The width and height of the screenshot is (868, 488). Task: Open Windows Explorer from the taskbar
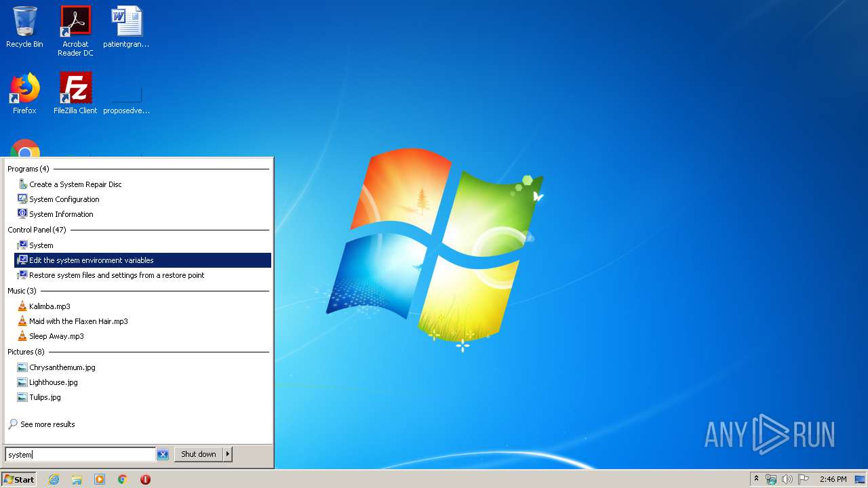(x=77, y=479)
